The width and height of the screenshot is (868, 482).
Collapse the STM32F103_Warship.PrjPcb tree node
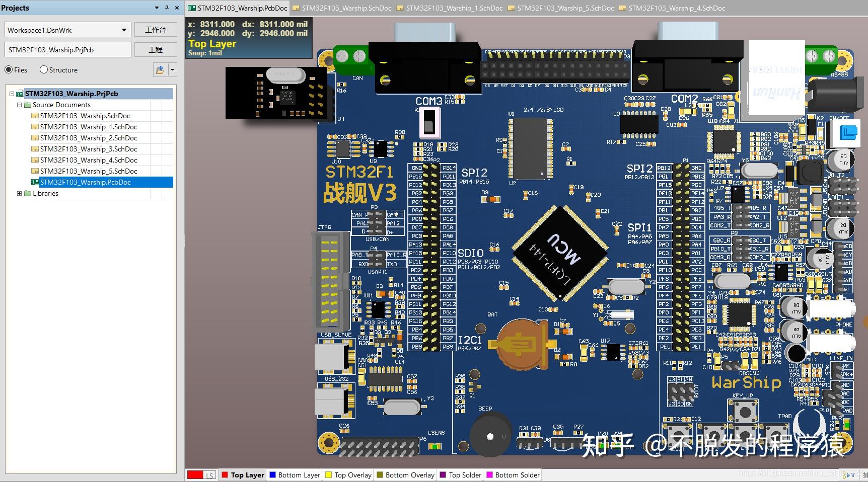pos(12,94)
